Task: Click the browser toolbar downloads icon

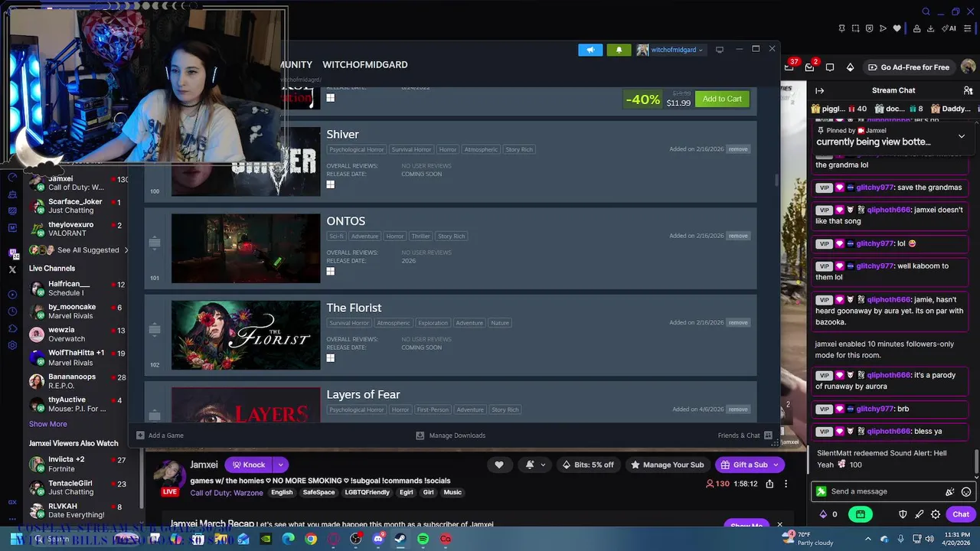Action: [x=930, y=28]
